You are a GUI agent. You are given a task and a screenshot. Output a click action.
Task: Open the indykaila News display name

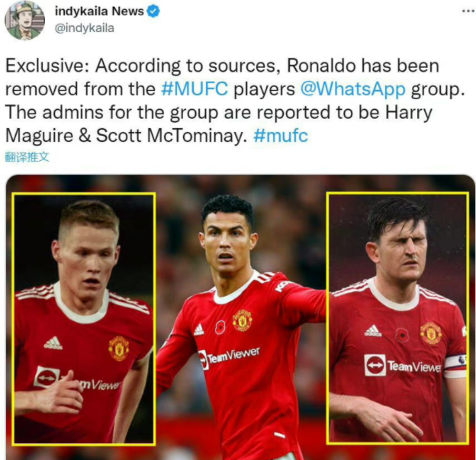99,11
